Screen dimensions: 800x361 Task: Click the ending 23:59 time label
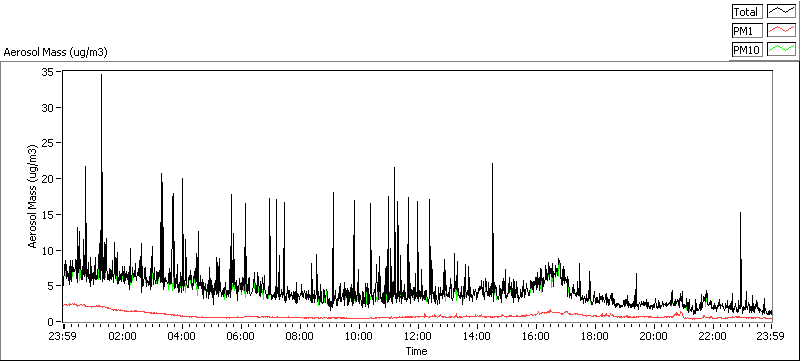(x=771, y=337)
